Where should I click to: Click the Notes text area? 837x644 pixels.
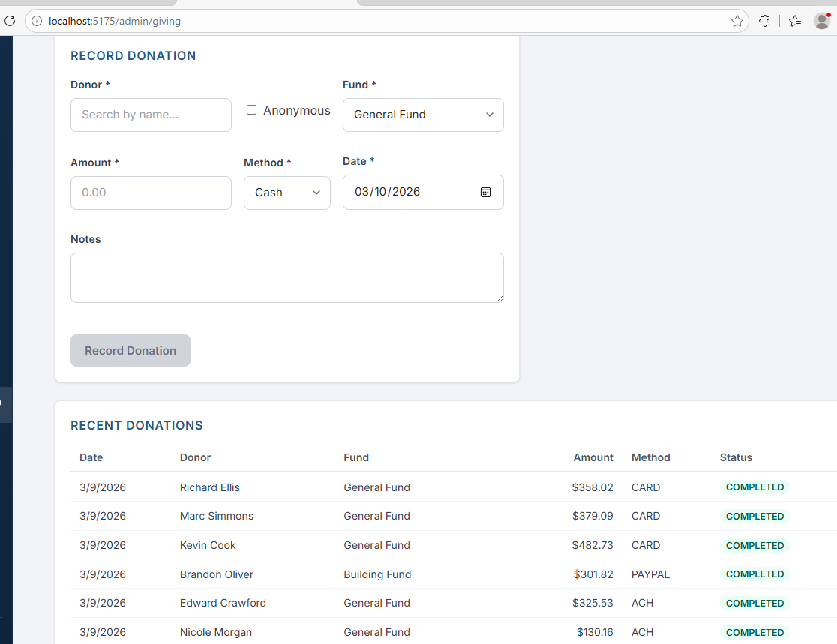[x=286, y=277]
